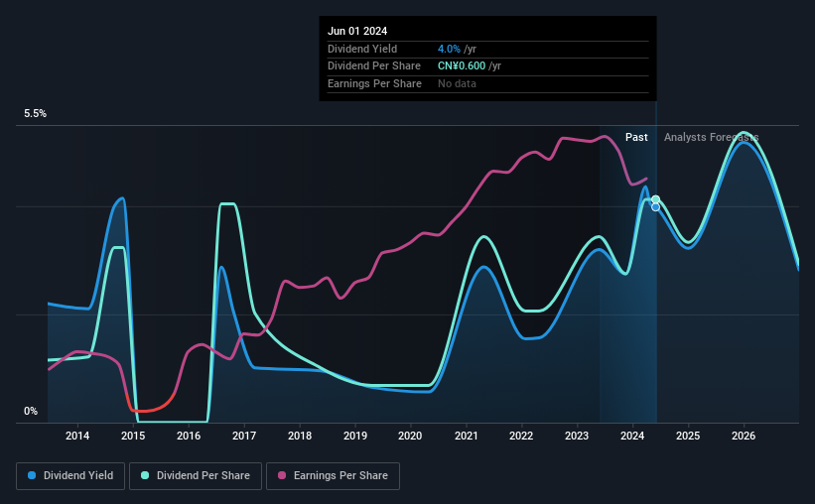815x504 pixels.
Task: Click the 2021 x-axis year label
Action: pos(467,436)
